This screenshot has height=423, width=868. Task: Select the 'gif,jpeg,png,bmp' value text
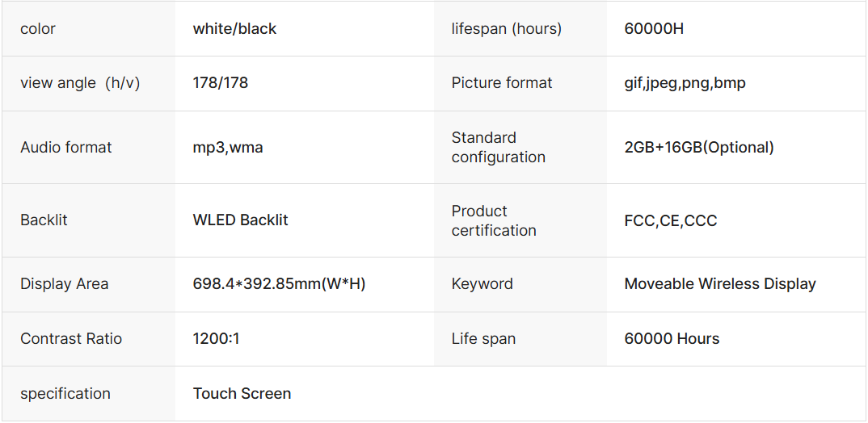[685, 83]
